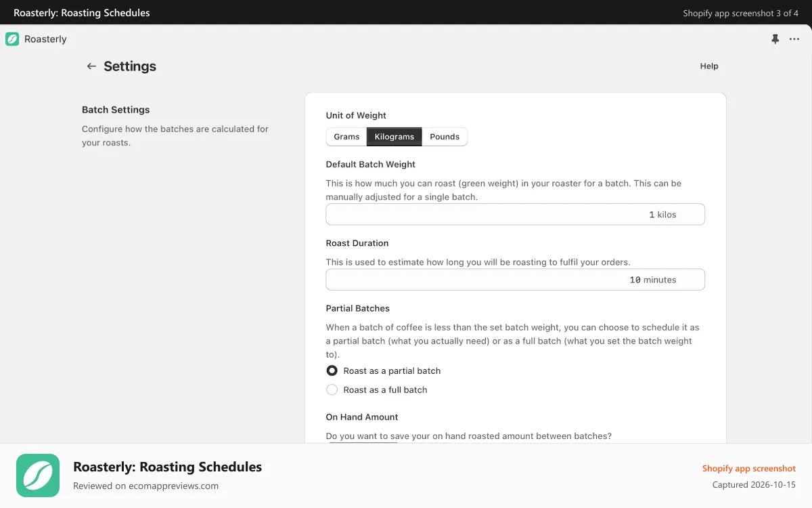Click 'Configure how the batches are calculated' description
Image resolution: width=812 pixels, height=508 pixels.
175,135
